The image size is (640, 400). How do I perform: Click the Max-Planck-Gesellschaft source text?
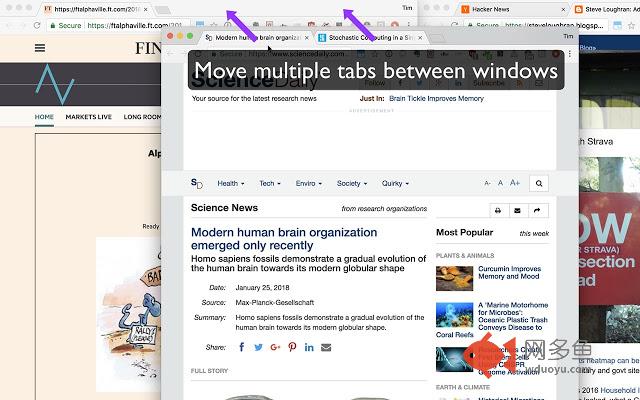[275, 302]
